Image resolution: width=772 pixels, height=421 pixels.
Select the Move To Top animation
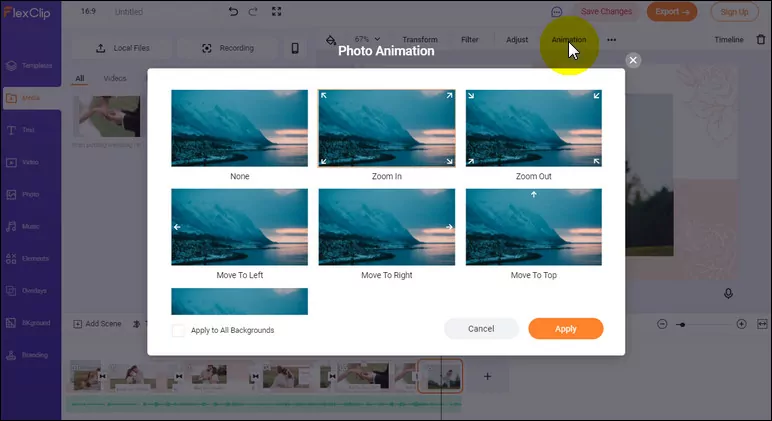pos(534,227)
